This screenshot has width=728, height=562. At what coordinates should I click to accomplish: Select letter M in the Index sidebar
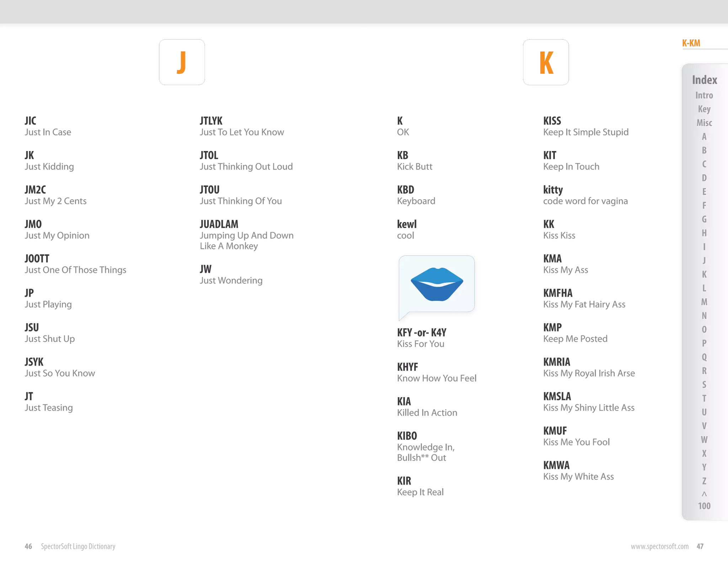[704, 302]
